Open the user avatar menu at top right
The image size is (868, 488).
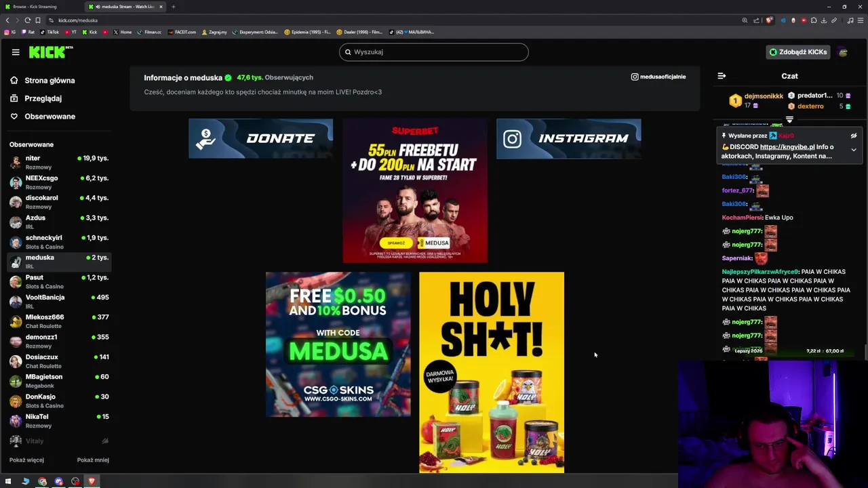(x=843, y=52)
